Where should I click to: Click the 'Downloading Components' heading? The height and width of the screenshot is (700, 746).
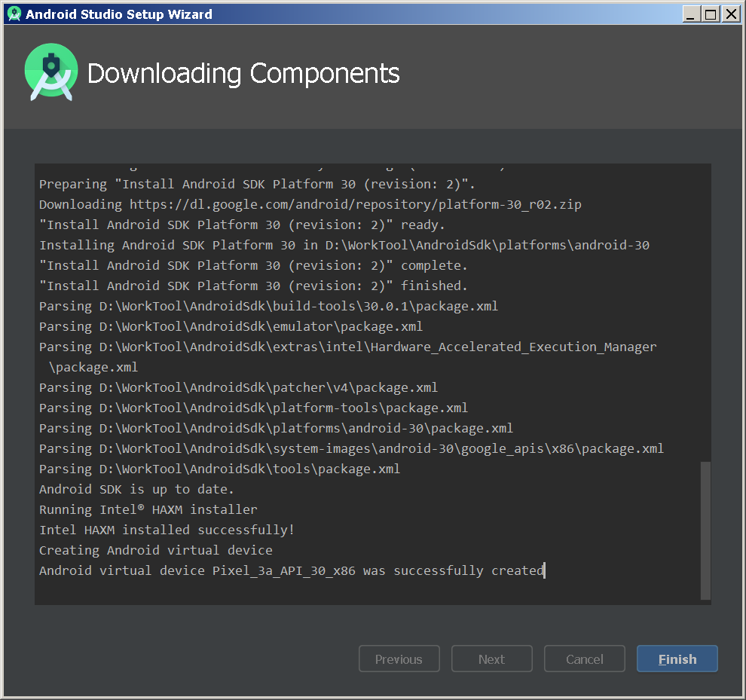[243, 74]
